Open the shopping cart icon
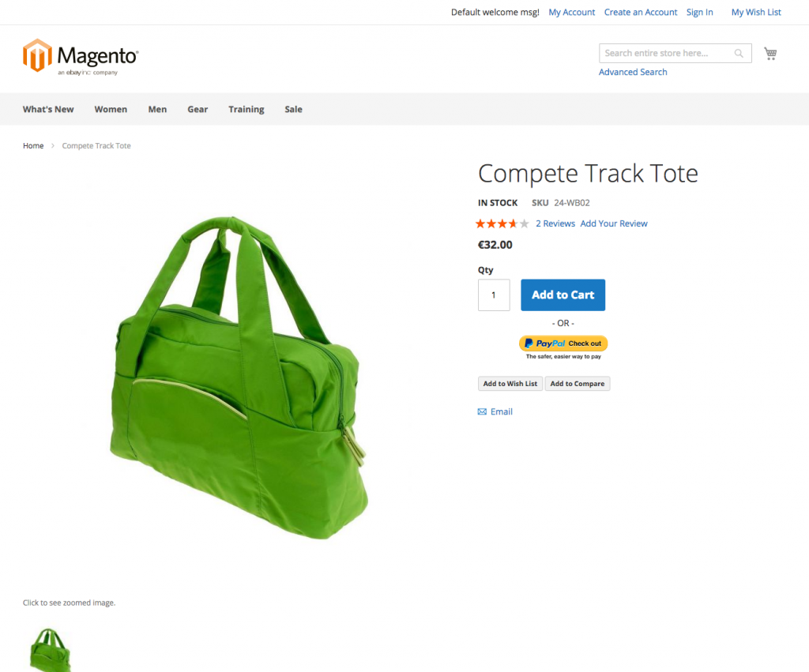This screenshot has width=809, height=672. point(770,54)
